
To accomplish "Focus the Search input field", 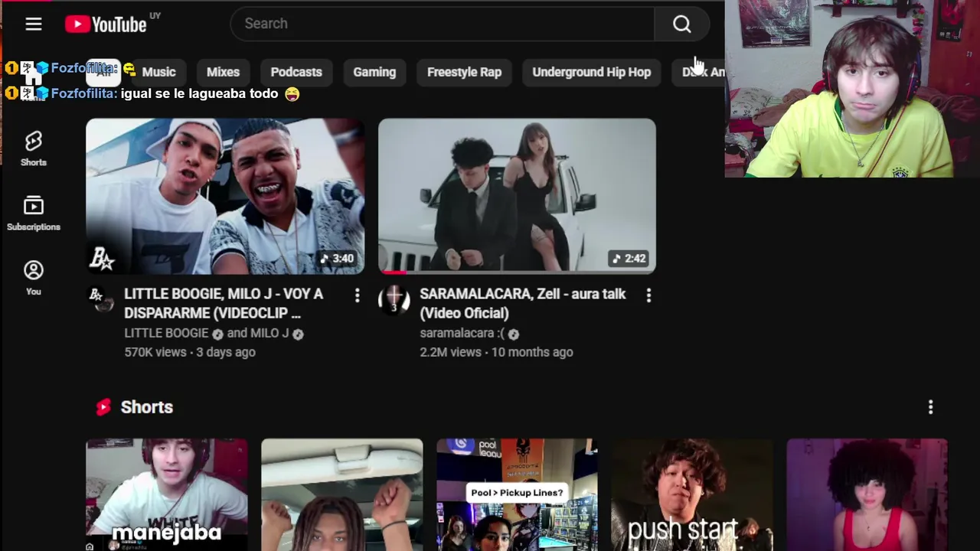I will [x=443, y=24].
